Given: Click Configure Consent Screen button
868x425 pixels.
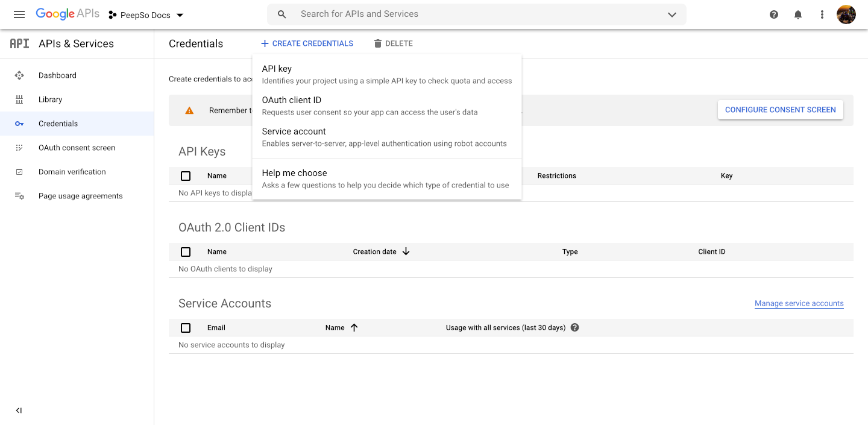Looking at the screenshot, I should [x=781, y=110].
